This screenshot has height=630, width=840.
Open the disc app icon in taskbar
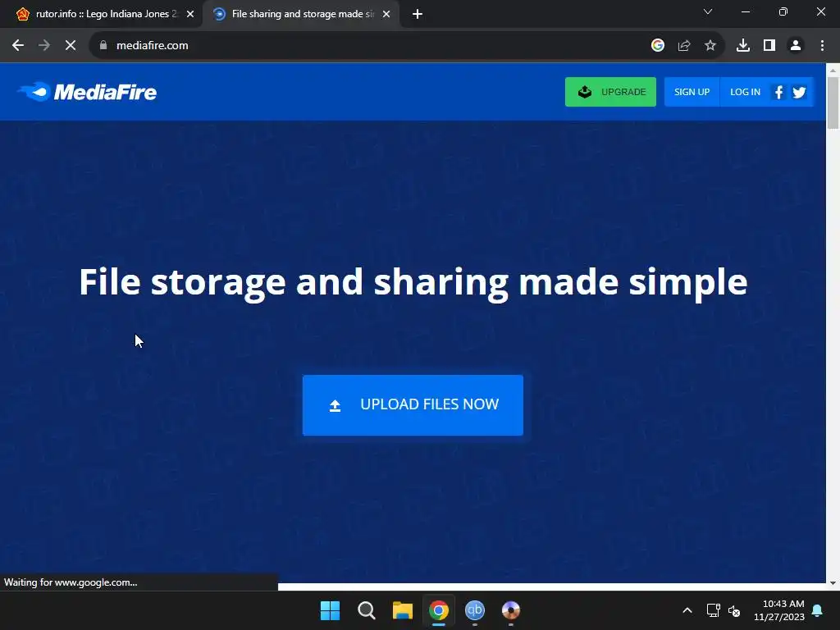point(510,610)
